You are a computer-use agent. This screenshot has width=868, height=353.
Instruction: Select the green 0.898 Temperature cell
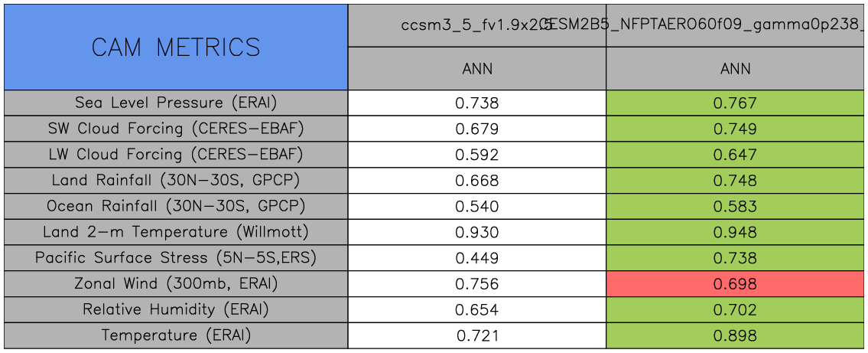[735, 336]
